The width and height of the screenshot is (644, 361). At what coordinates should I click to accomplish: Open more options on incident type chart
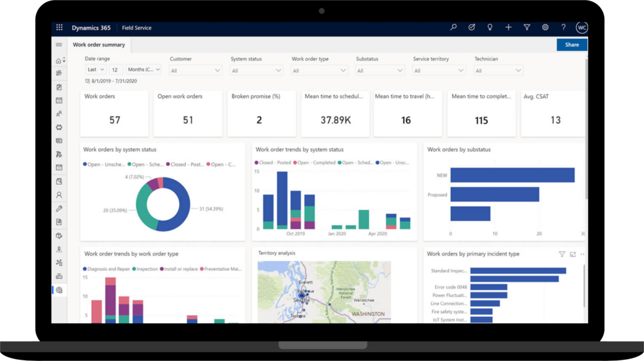click(x=582, y=254)
